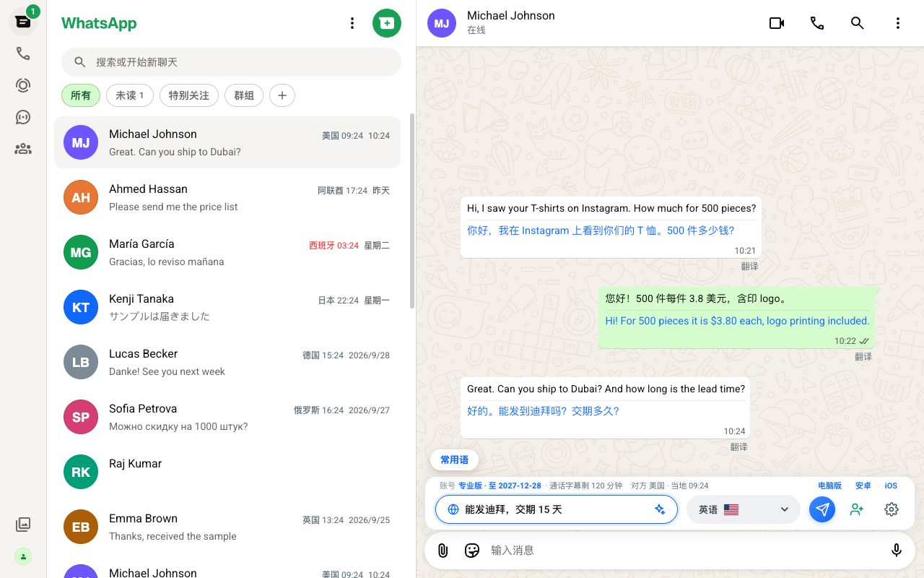Record a voice message with microphone
This screenshot has width=924, height=578.
pyautogui.click(x=897, y=551)
